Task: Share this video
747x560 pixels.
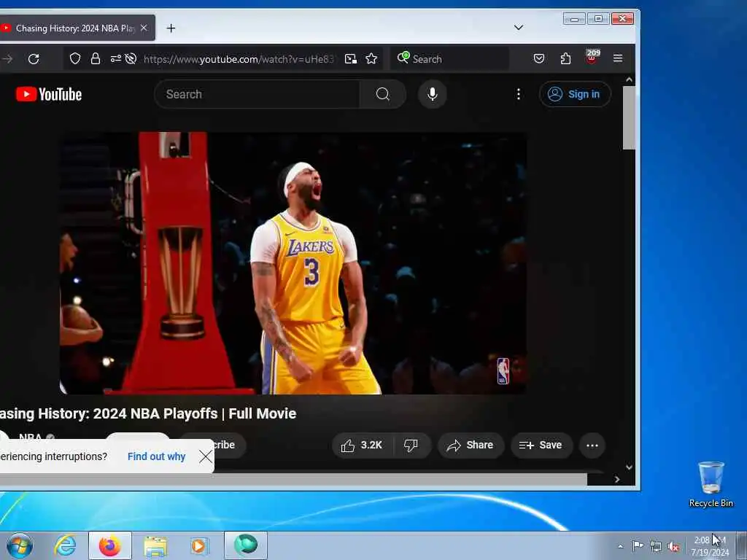Action: coord(470,446)
